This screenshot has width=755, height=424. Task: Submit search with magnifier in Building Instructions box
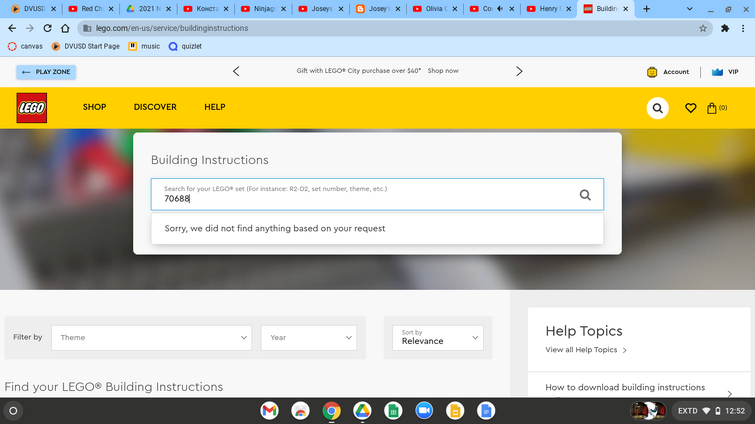point(585,195)
